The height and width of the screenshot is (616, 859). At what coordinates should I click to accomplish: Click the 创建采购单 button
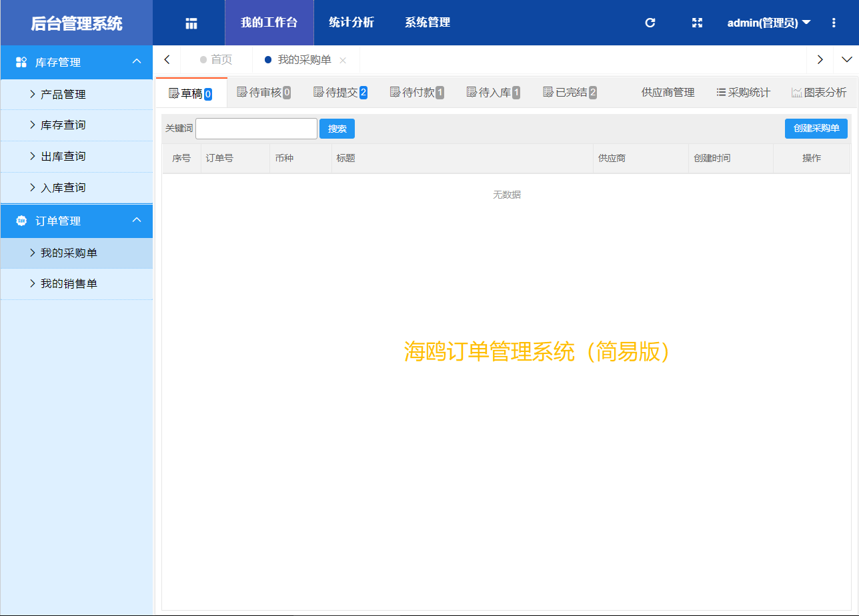pyautogui.click(x=816, y=129)
